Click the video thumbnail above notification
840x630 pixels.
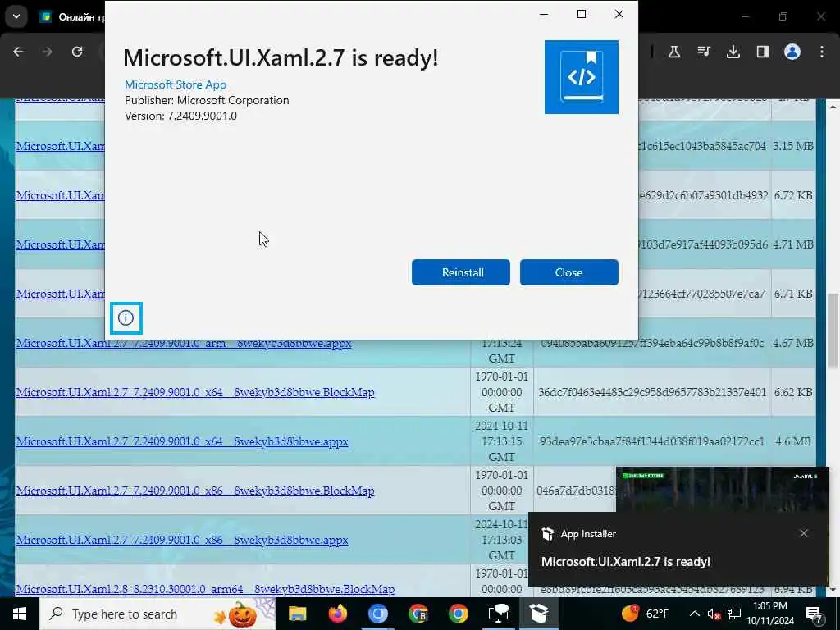[722, 490]
